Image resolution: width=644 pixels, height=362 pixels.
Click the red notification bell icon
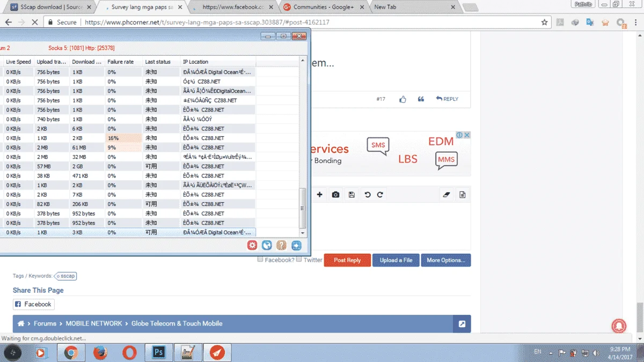[619, 326]
